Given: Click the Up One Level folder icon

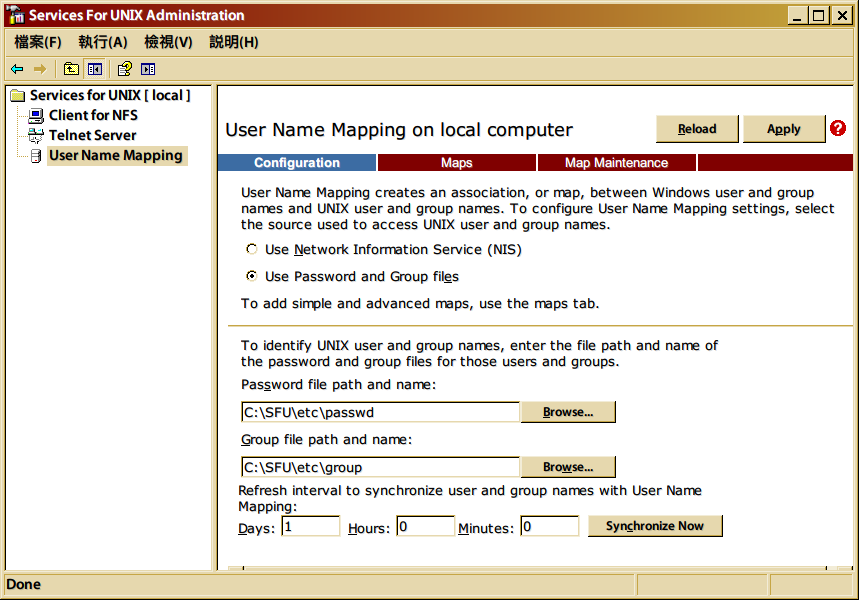Looking at the screenshot, I should click(70, 68).
